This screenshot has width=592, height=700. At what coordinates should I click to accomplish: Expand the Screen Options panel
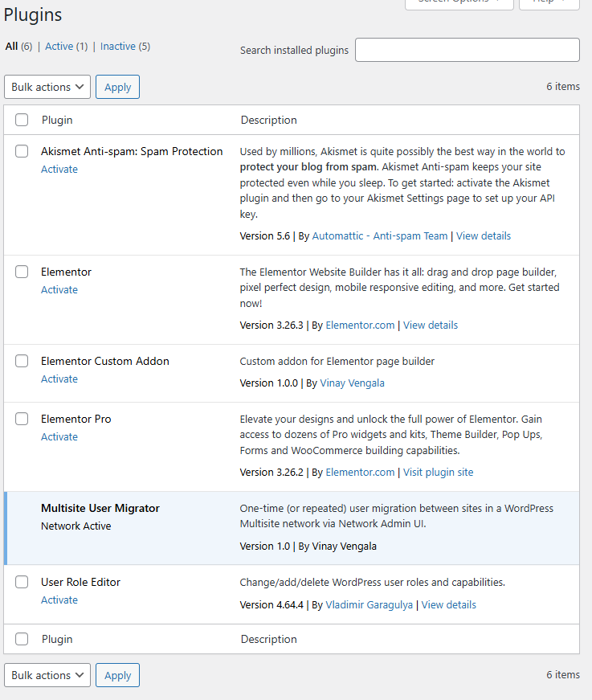[459, 2]
